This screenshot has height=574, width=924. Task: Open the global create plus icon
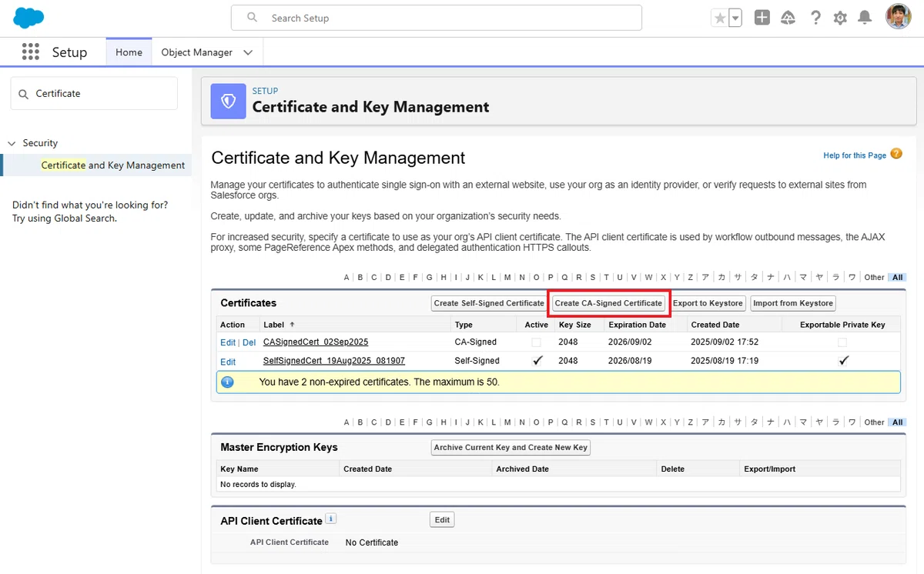tap(762, 18)
